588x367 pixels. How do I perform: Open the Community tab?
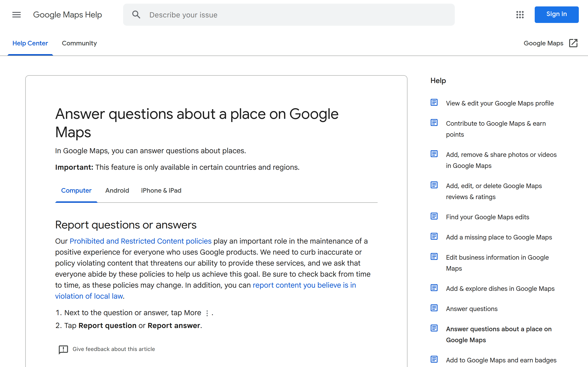[x=79, y=43]
